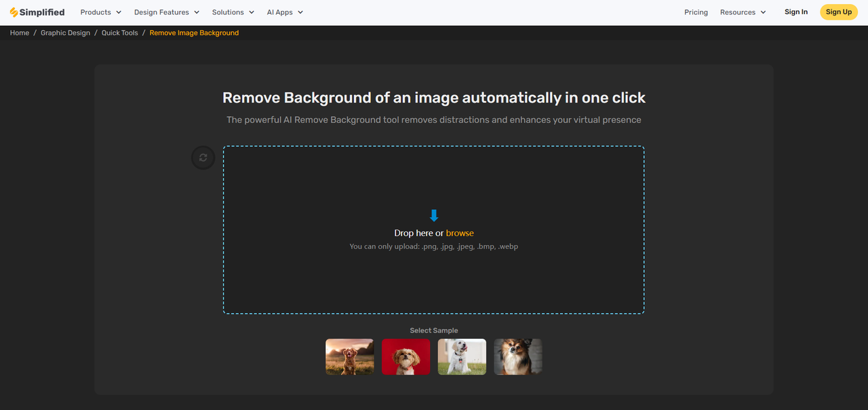Image resolution: width=868 pixels, height=410 pixels.
Task: Click the 'powerful AI Remove Background tool' subtitle
Action: tap(434, 119)
